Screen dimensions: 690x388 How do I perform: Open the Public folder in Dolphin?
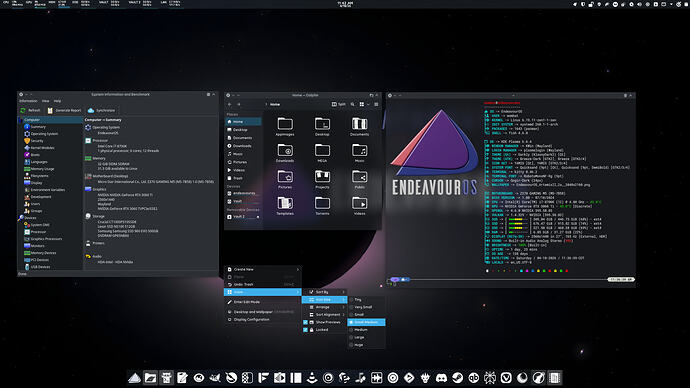(360, 179)
